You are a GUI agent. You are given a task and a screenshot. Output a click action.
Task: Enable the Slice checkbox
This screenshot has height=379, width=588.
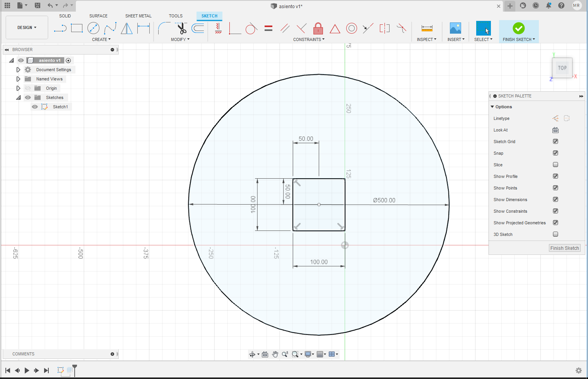pos(556,165)
